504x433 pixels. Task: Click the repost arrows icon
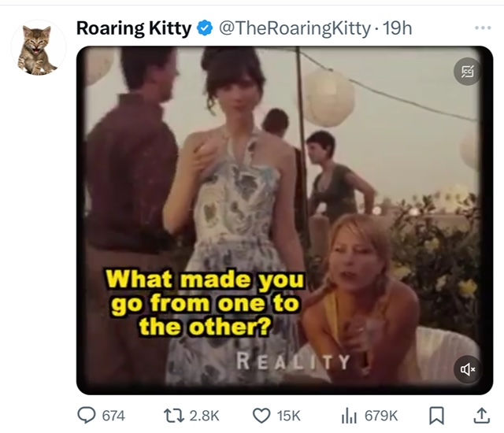pos(176,415)
